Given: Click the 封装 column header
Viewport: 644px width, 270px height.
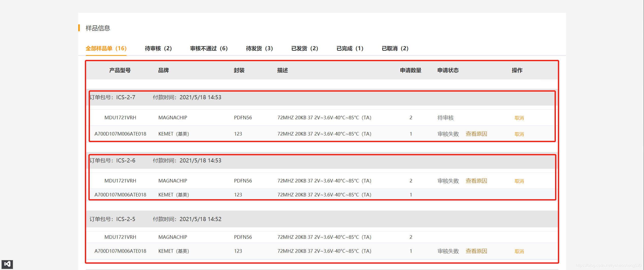Looking at the screenshot, I should pyautogui.click(x=239, y=70).
